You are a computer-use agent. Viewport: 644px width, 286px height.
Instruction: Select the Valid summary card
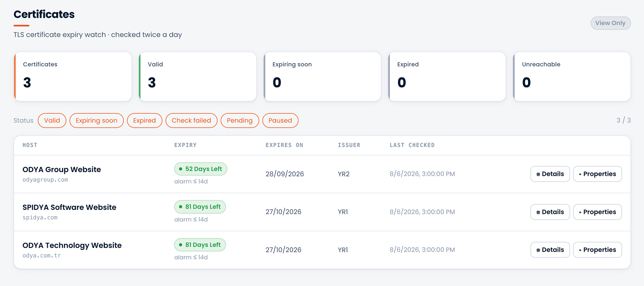click(197, 76)
